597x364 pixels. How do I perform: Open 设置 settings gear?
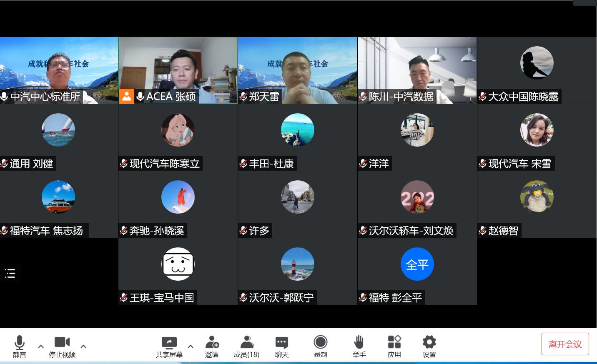tap(429, 343)
